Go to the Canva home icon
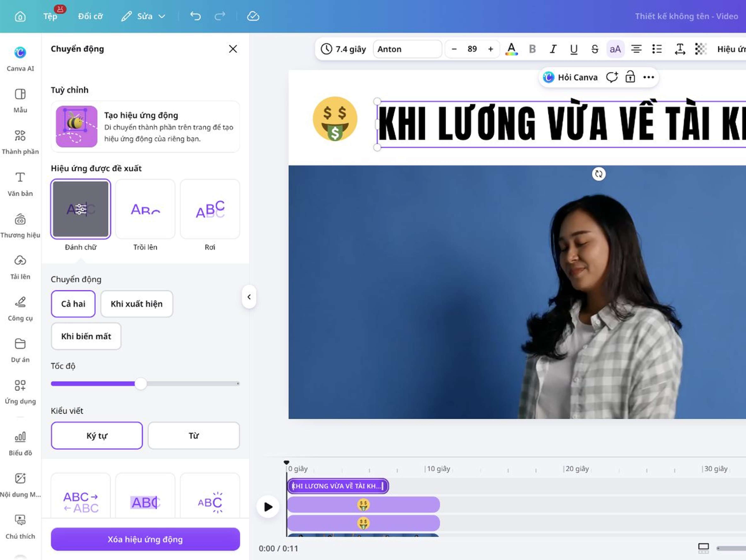 20,16
